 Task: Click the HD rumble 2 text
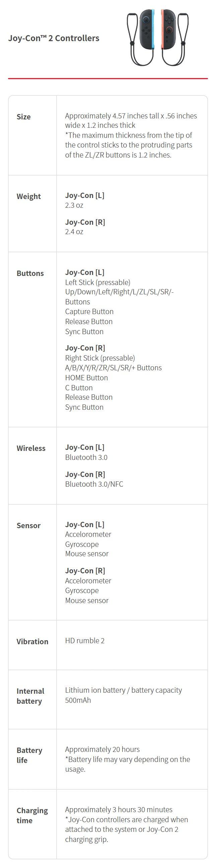[85, 641]
